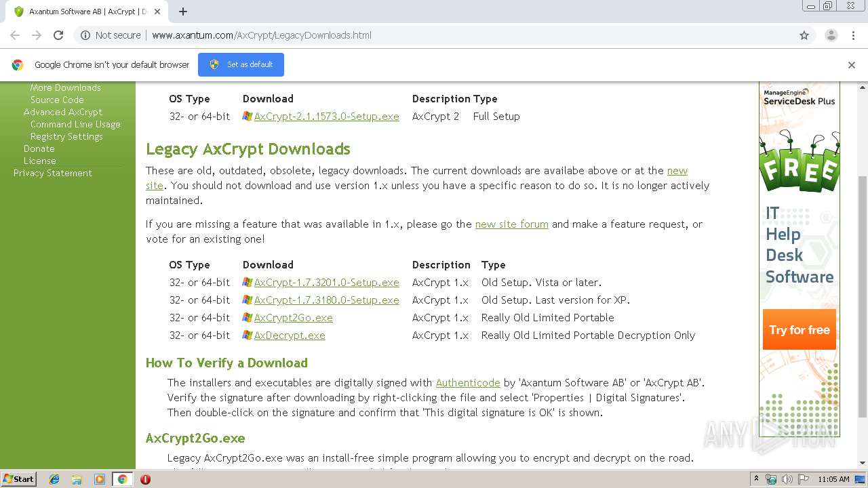868x488 pixels.
Task: Download AxCrypt-1.7.3180.0-Setup.exe
Action: 326,300
